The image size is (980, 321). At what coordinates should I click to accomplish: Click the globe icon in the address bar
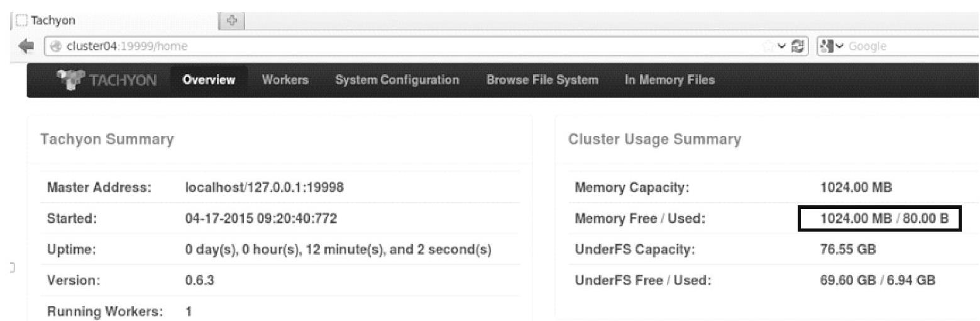pos(55,46)
